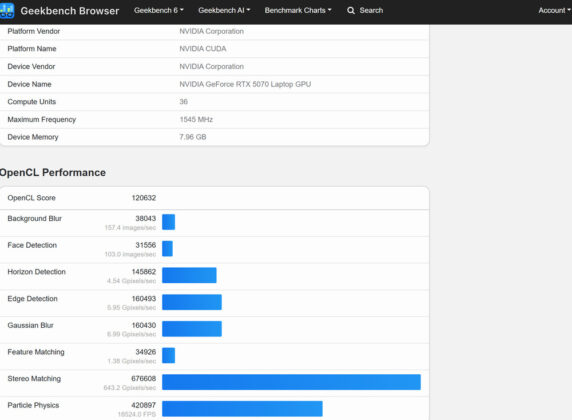The image size is (572, 420).
Task: Click the Gaussian Blur score bar
Action: coord(192,329)
